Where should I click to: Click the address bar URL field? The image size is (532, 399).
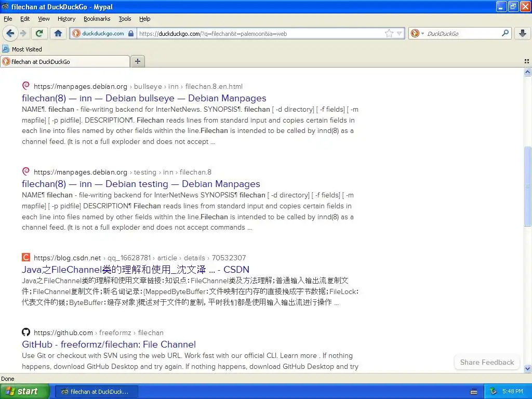coord(260,34)
